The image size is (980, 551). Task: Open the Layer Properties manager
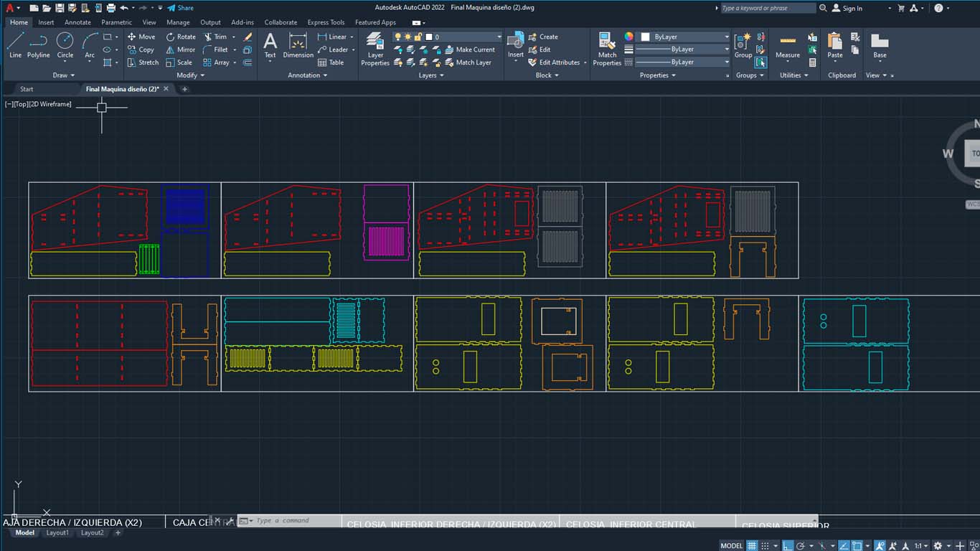pyautogui.click(x=375, y=49)
